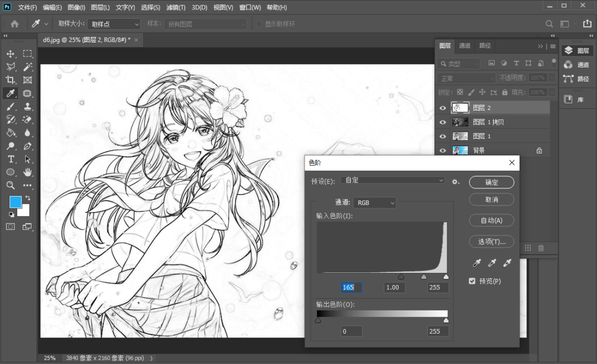Switch to the 路径 tab
597x364 pixels.
point(485,46)
